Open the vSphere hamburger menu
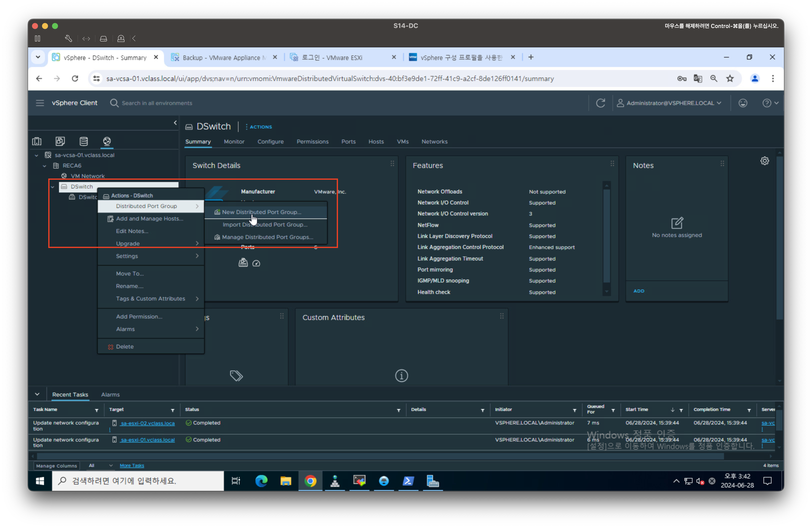The width and height of the screenshot is (812, 528). (40, 103)
